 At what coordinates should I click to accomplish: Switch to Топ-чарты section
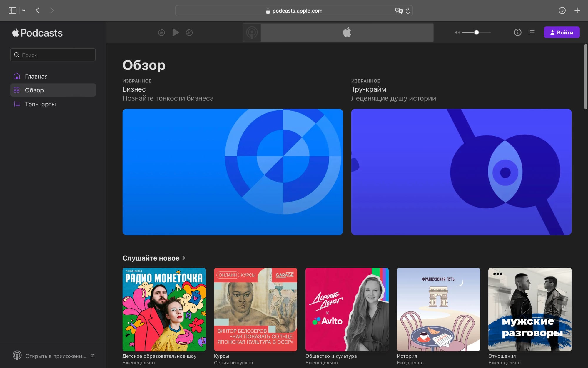pos(40,104)
